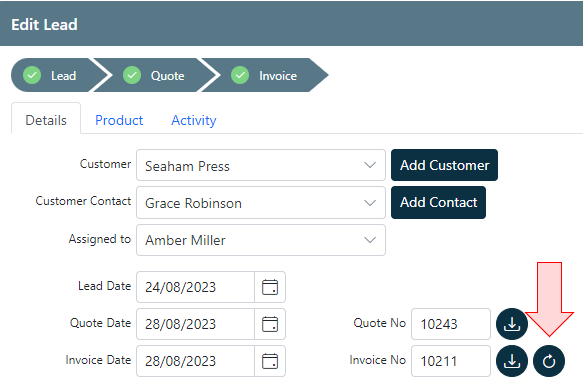
Task: Click the refresh icon beside Invoice No
Action: point(549,361)
